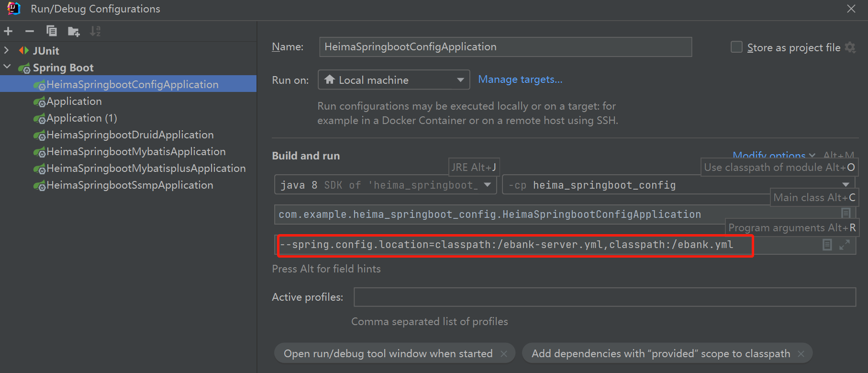
Task: Click the Name text field
Action: 505,47
